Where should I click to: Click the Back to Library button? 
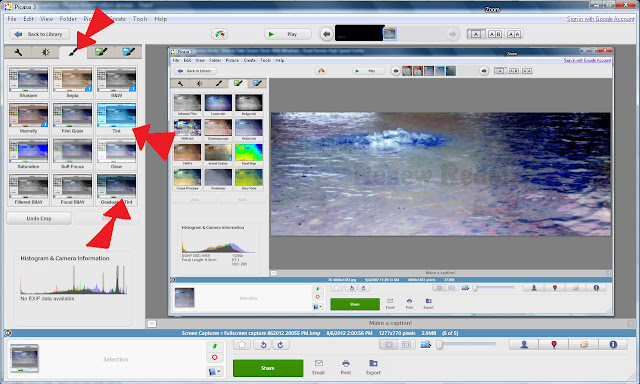coord(40,34)
